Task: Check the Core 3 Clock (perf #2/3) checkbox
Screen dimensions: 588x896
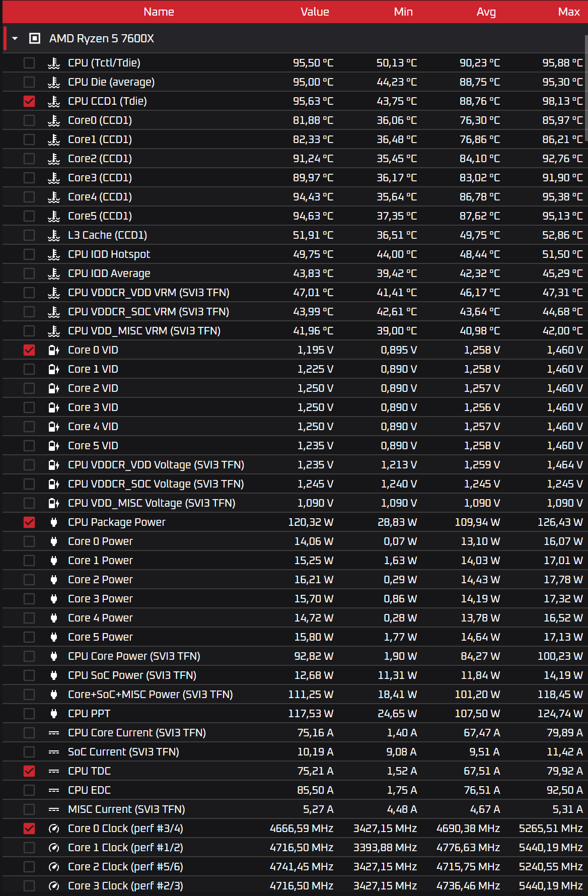Action: pyautogui.click(x=29, y=886)
